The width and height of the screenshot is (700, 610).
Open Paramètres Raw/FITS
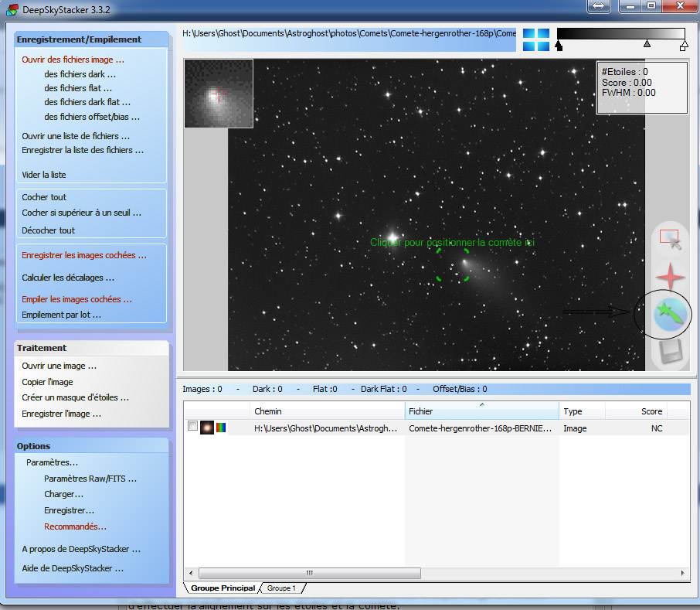pyautogui.click(x=90, y=479)
